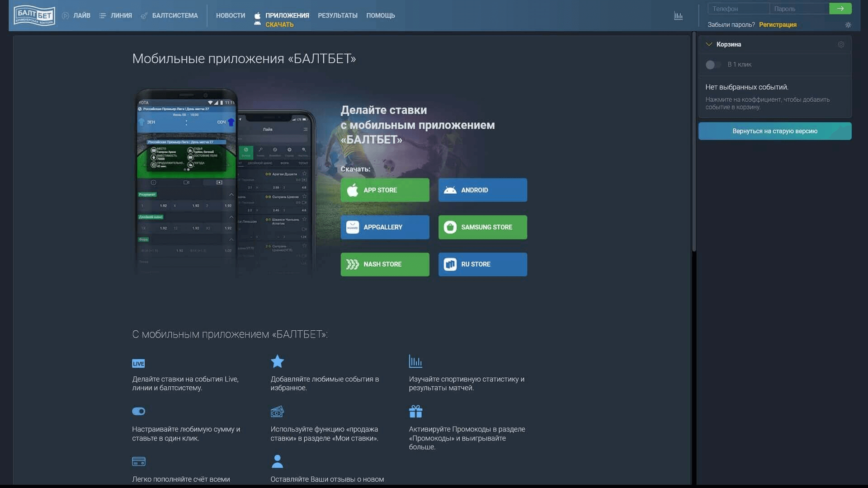
Task: Open statistics chart icon in the header
Action: coord(678,16)
